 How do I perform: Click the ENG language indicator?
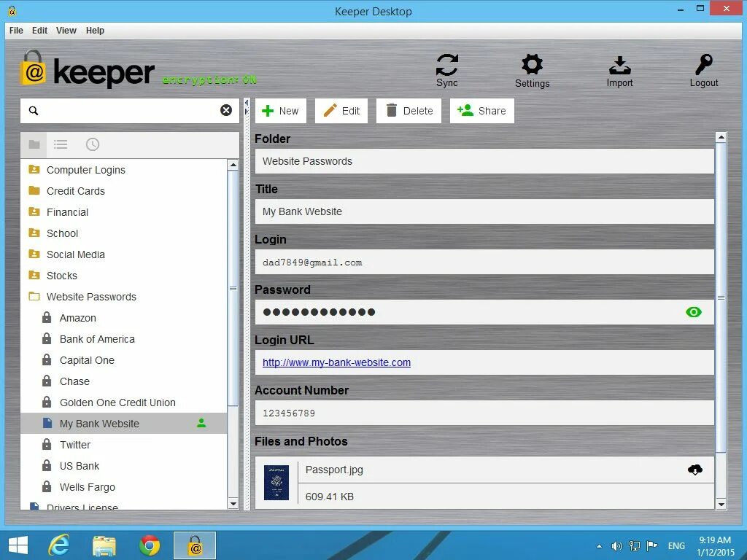(676, 546)
